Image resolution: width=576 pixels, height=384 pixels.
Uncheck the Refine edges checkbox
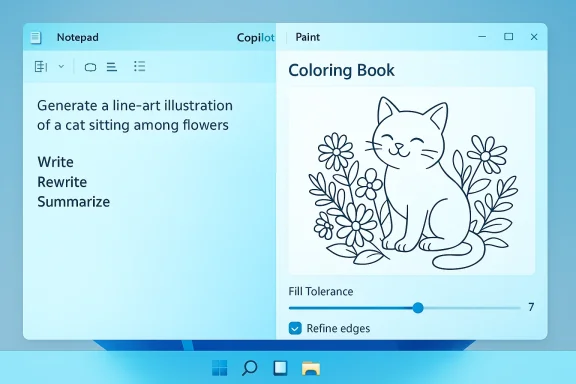click(x=295, y=328)
